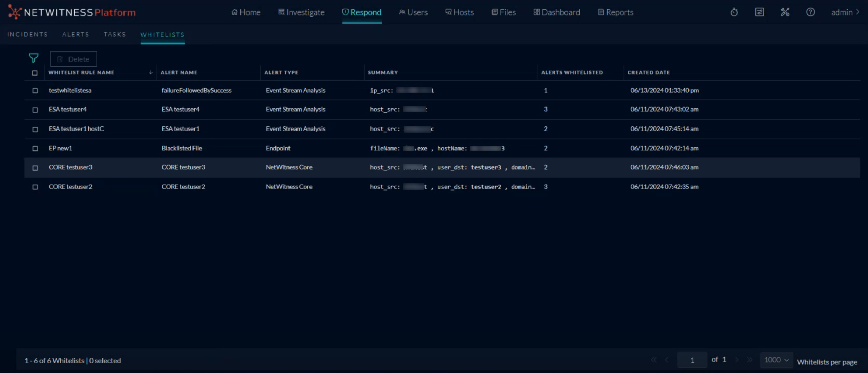Open the filter funnel panel
Image resolution: width=868 pixels, height=373 pixels.
34,58
